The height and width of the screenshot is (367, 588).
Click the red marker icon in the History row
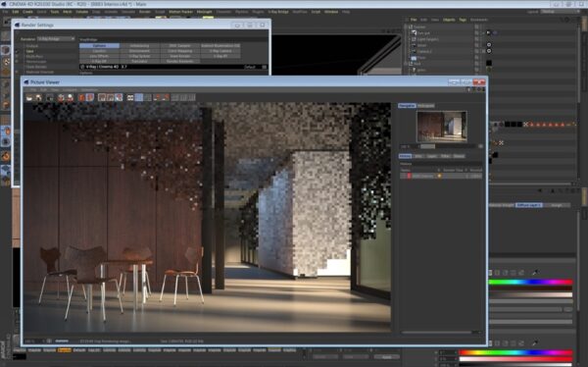pos(409,176)
